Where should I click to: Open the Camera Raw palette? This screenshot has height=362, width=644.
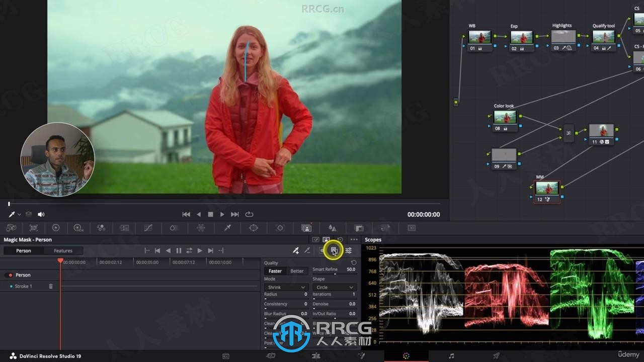point(11,228)
